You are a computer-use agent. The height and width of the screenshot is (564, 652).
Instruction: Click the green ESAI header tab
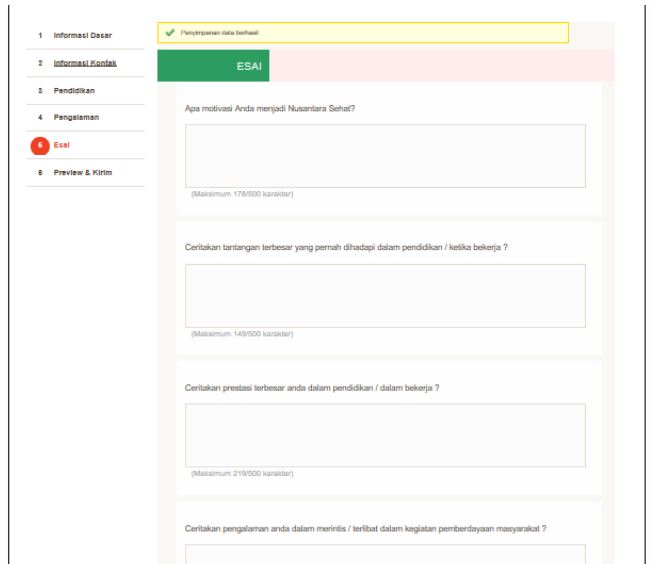tap(213, 66)
